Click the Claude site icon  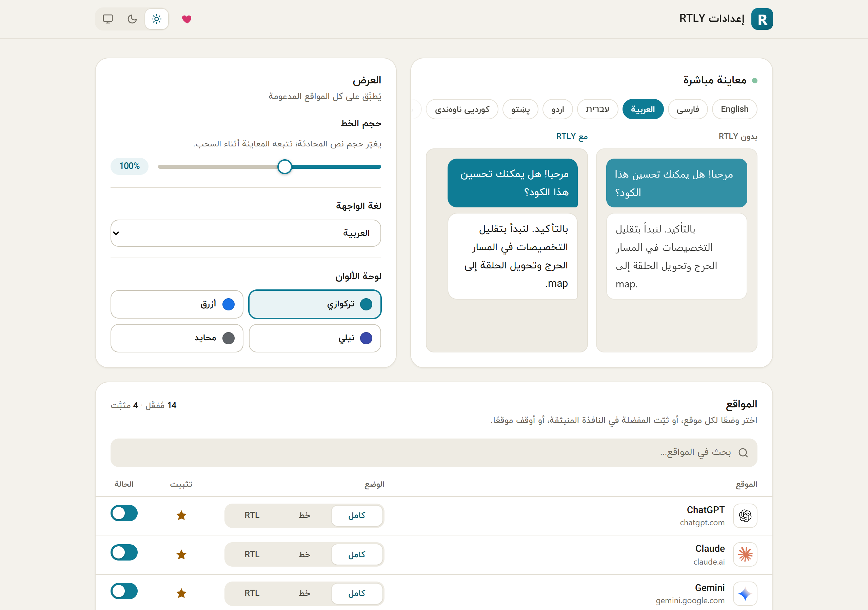pyautogui.click(x=745, y=554)
